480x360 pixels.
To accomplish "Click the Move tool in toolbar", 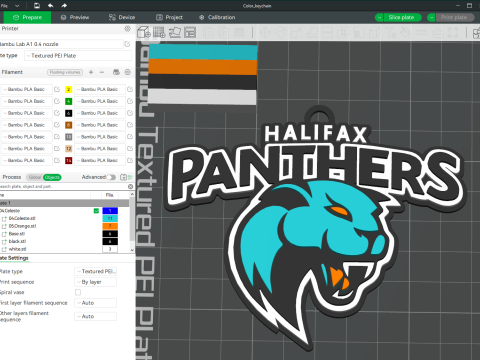I will 265,32.
